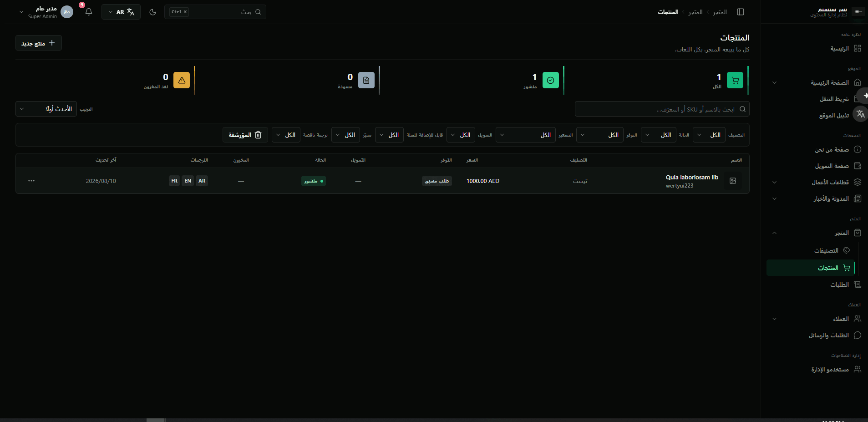
Task: Click the document icon on مسودة card
Action: tap(366, 80)
